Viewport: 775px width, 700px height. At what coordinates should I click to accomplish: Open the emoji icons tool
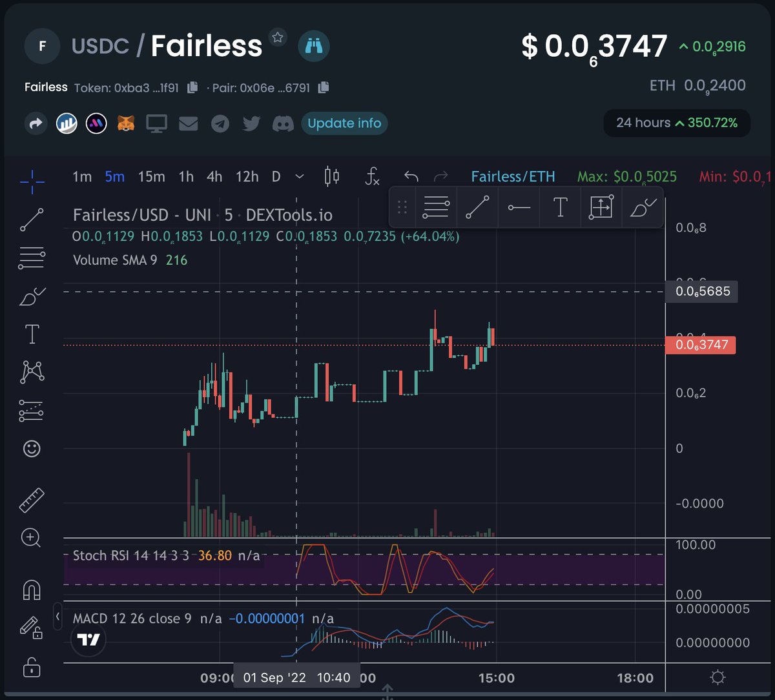coord(32,449)
